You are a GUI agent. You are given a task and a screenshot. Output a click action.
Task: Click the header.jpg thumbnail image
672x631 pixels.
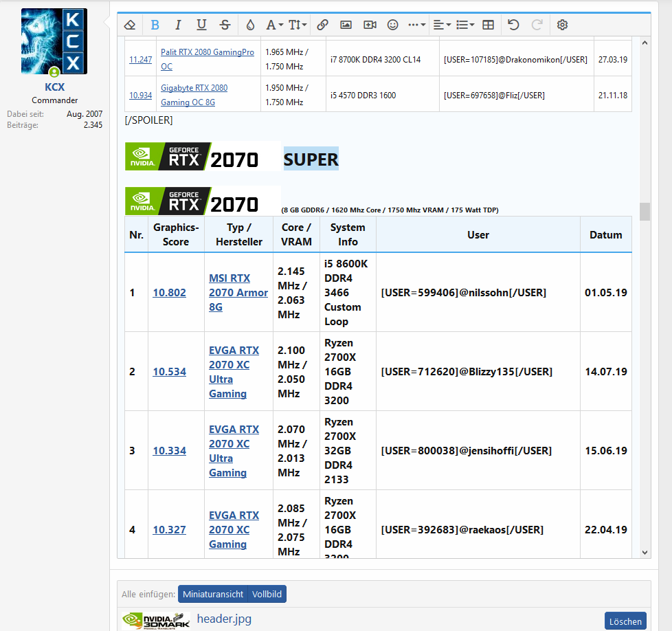click(x=156, y=620)
